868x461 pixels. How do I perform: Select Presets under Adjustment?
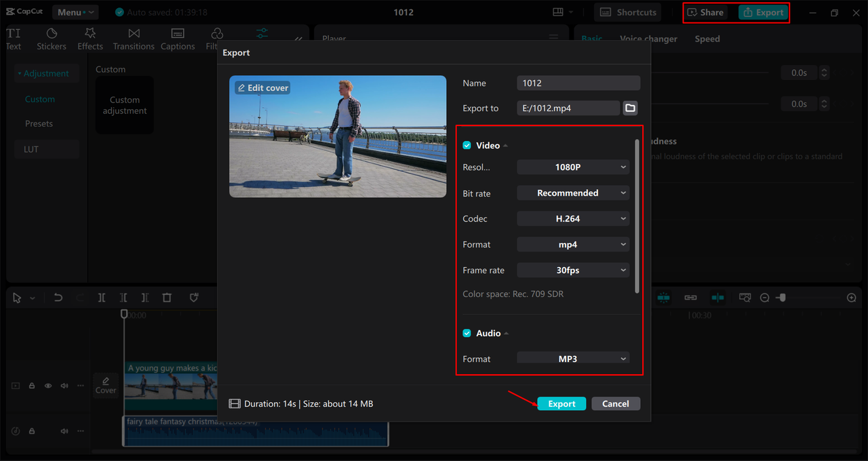click(x=39, y=123)
